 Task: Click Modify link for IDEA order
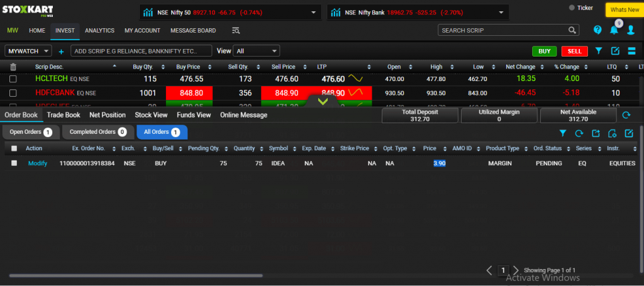(x=38, y=163)
